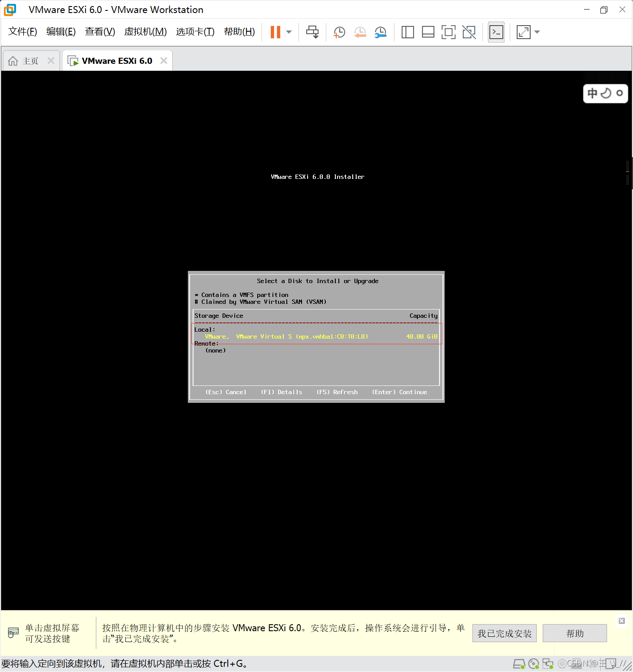
Task: Open the 虚拟机(M) menu
Action: (x=145, y=32)
